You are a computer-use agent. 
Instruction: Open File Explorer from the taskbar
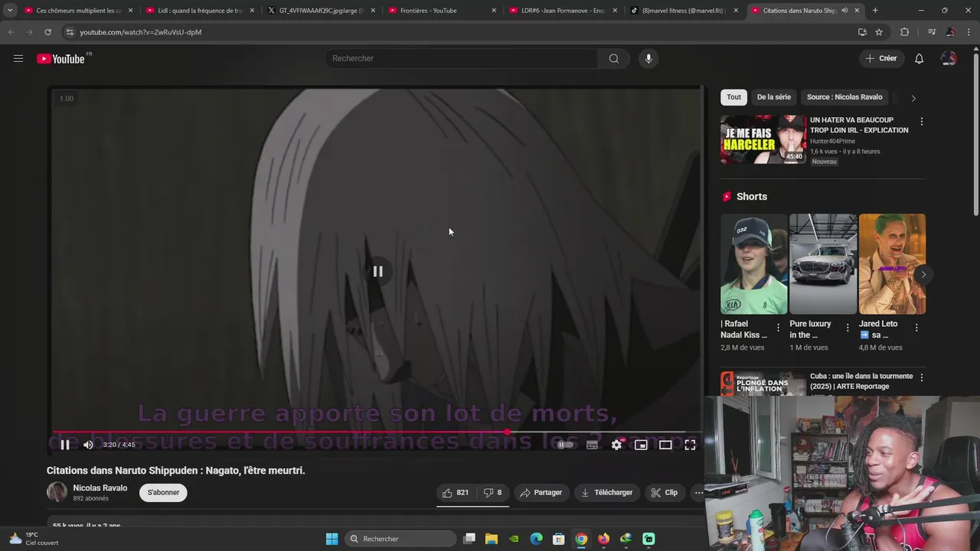click(x=492, y=539)
